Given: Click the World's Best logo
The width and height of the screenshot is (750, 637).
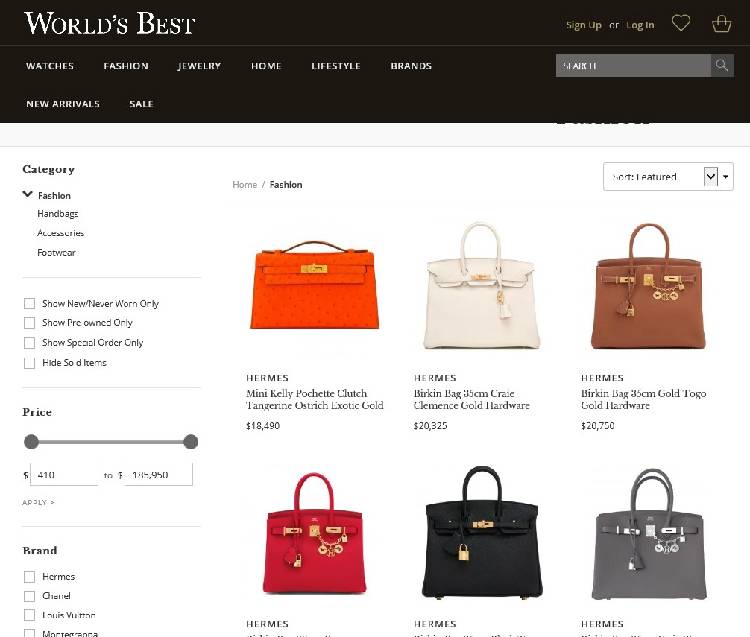Looking at the screenshot, I should coord(110,23).
